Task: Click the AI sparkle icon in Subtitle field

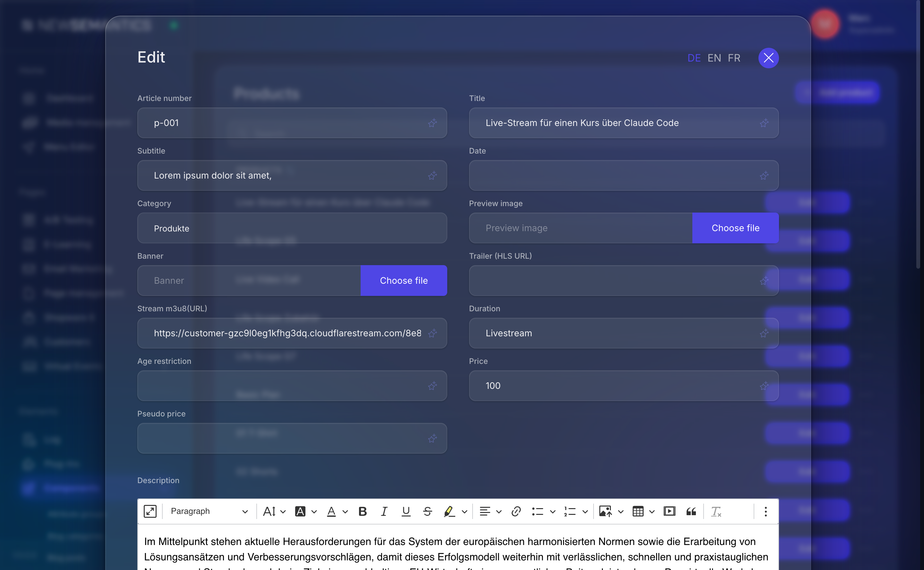Action: 432,175
